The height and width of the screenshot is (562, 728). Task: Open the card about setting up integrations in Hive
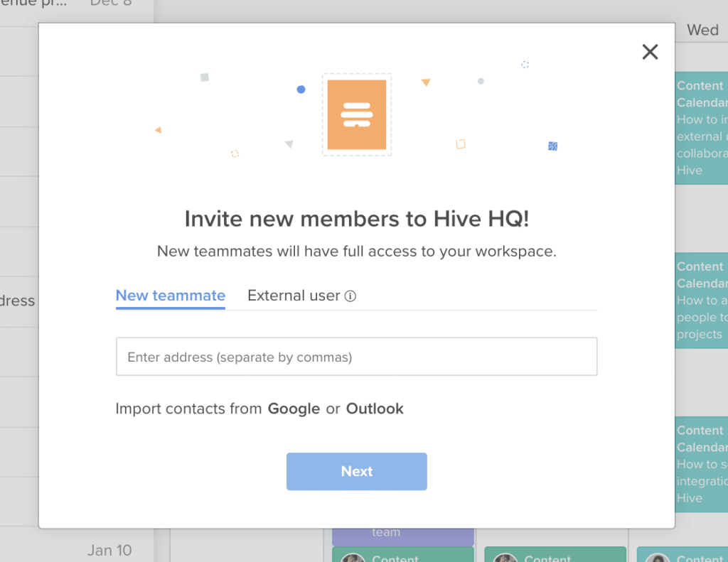pyautogui.click(x=704, y=464)
